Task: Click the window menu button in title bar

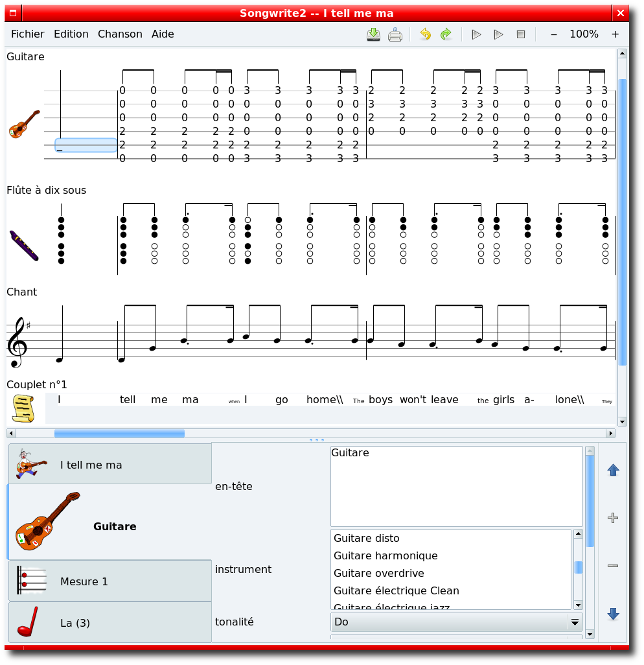Action: (x=13, y=13)
